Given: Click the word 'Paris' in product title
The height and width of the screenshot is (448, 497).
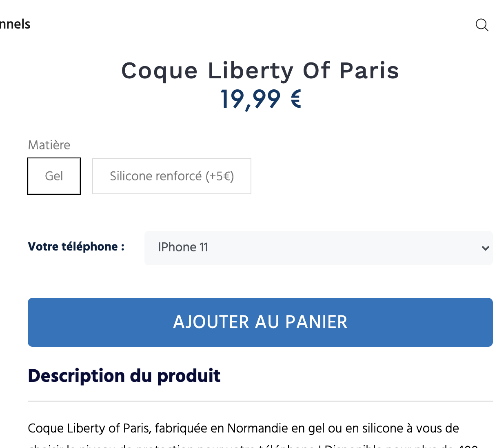Looking at the screenshot, I should coord(369,71).
